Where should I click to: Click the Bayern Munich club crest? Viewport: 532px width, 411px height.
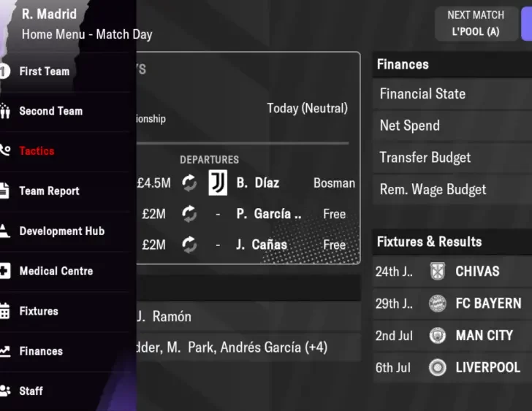(x=438, y=304)
